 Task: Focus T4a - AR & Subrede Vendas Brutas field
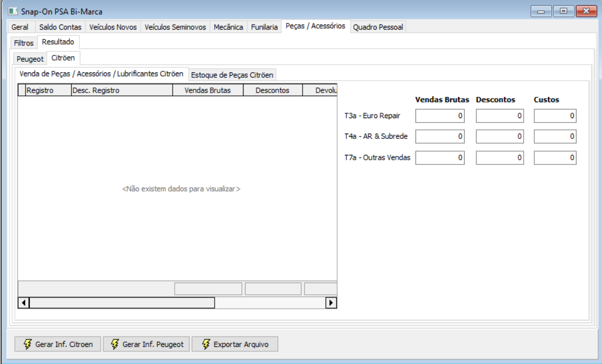click(x=440, y=137)
